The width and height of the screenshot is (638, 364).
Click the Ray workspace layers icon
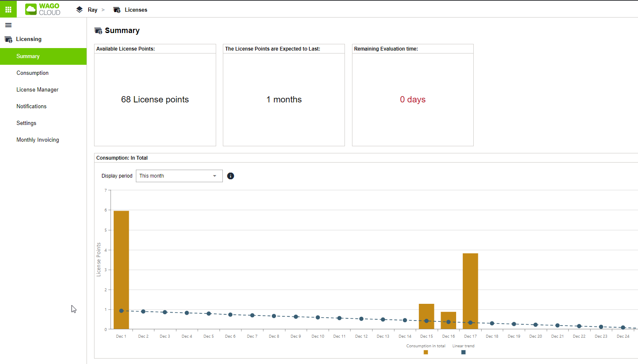tap(79, 9)
